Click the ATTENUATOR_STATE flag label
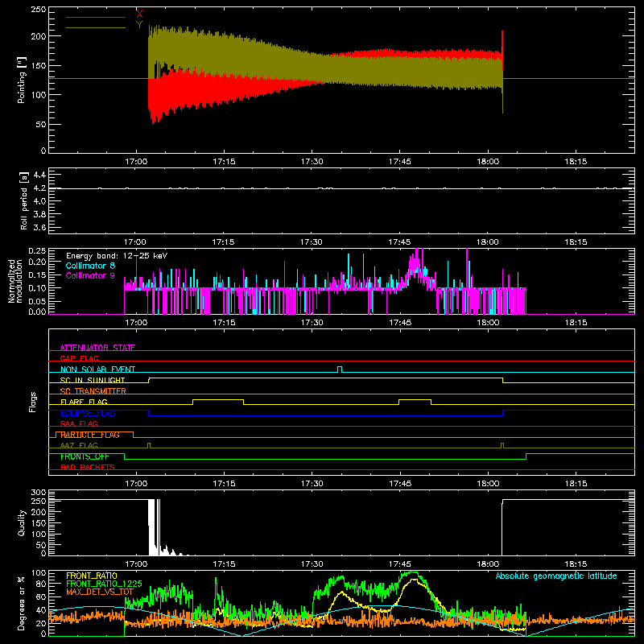This screenshot has height=644, width=644. pyautogui.click(x=97, y=348)
